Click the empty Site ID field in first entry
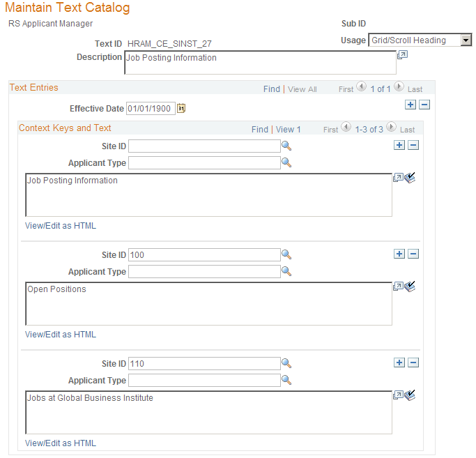Image resolution: width=476 pixels, height=458 pixels. pos(204,146)
